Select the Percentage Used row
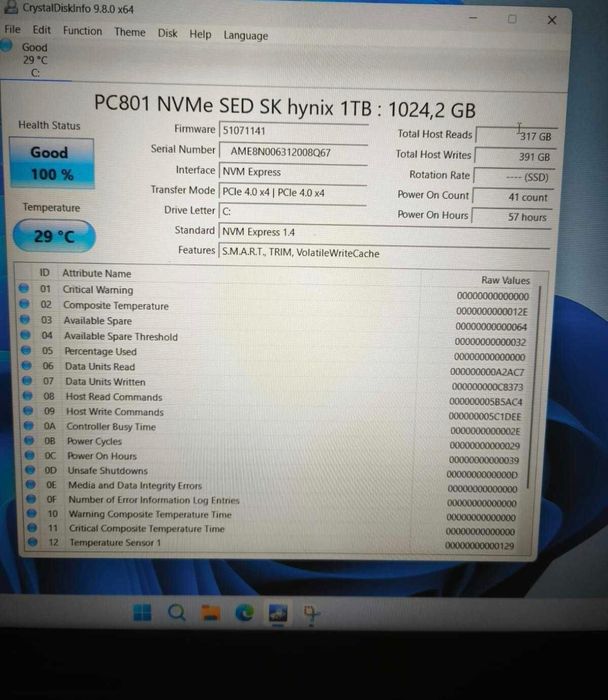This screenshot has height=700, width=608. point(274,354)
